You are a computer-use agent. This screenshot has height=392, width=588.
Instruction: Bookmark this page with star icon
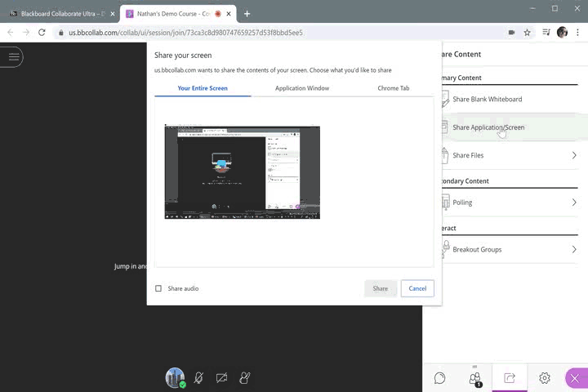[527, 33]
